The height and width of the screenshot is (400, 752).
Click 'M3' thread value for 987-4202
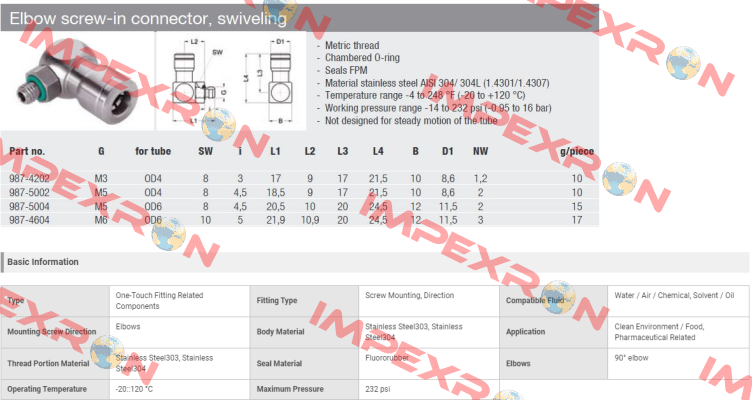coord(101,178)
